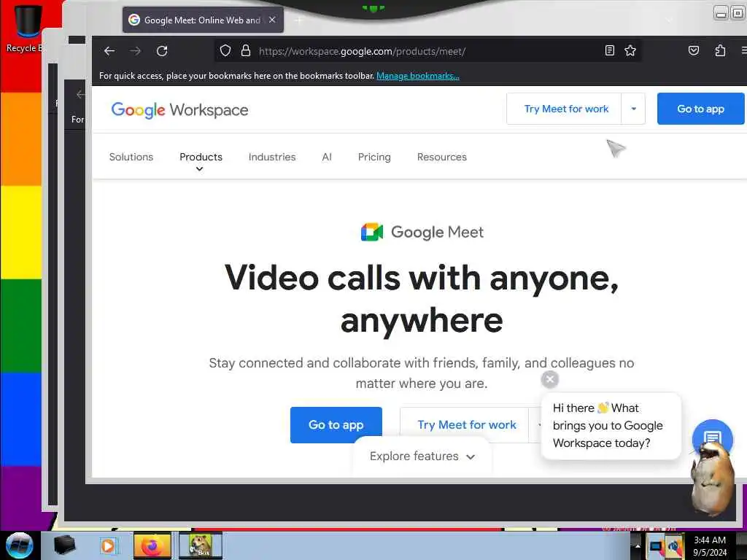
Task: Click the hamster desktop pet character
Action: pos(712,478)
